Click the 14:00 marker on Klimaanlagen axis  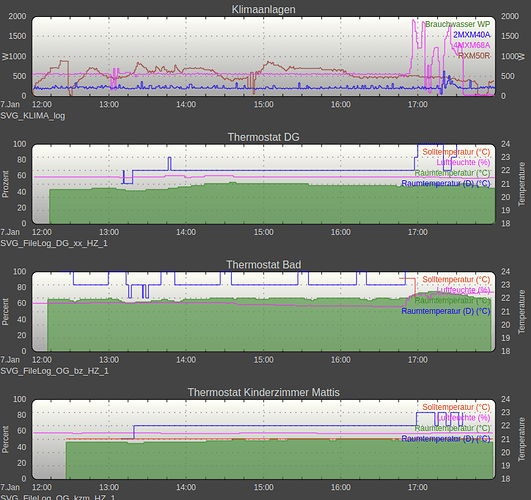pyautogui.click(x=186, y=104)
